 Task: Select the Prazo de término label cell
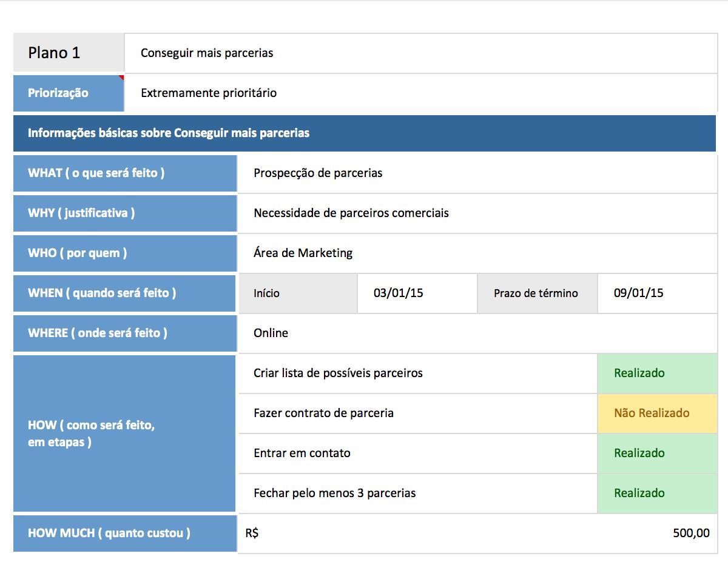click(x=537, y=293)
